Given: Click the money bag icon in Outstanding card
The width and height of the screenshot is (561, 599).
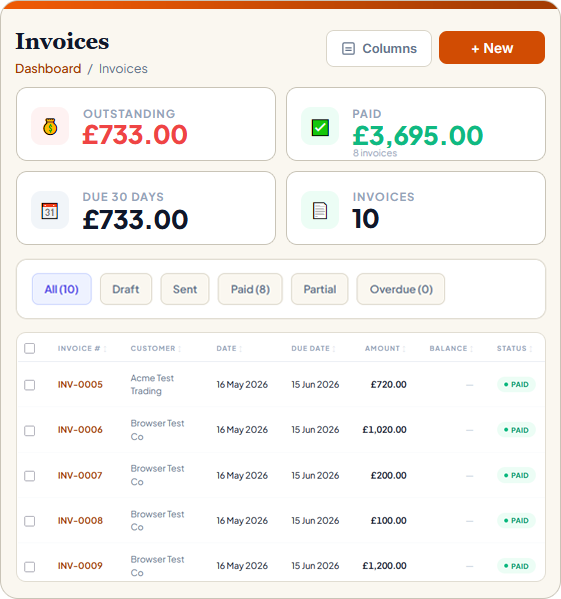Looking at the screenshot, I should [50, 126].
